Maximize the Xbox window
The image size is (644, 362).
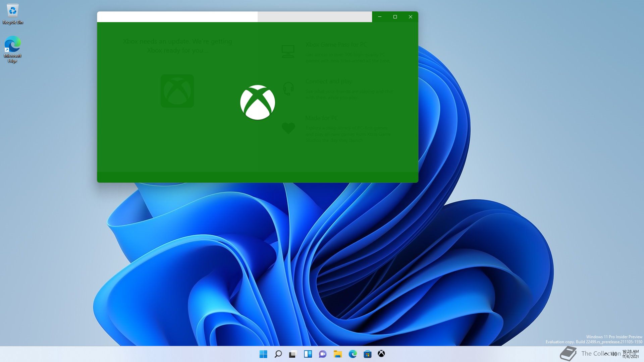(x=395, y=17)
